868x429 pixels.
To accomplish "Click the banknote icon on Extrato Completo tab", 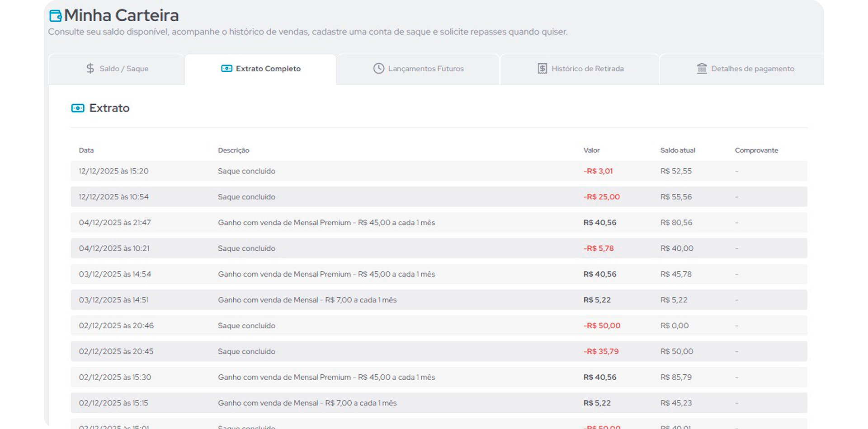I will pos(226,69).
